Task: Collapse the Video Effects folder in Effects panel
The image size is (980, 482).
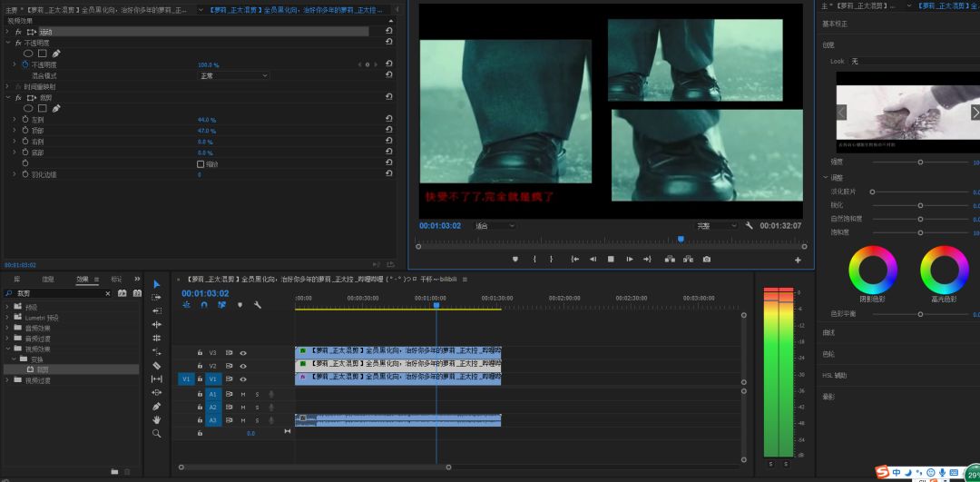Action: coord(8,349)
